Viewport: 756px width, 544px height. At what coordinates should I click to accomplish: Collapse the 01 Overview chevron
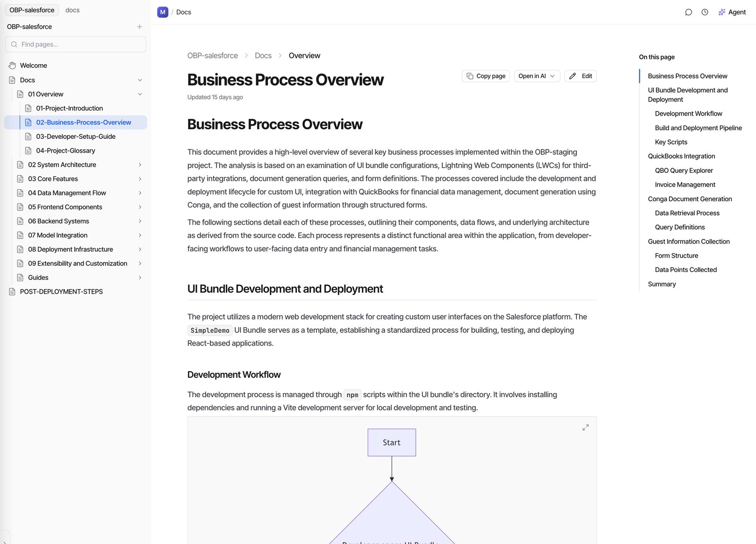point(140,94)
